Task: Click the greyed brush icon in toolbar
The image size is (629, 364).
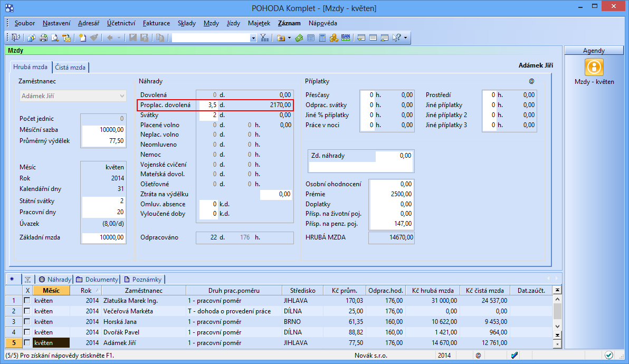Action: (94, 37)
